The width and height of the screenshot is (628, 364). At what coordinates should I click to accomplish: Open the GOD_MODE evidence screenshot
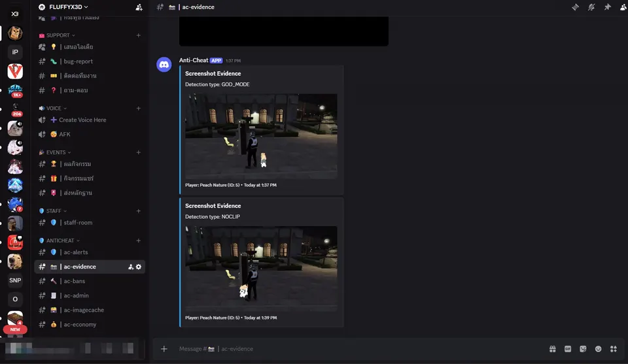(261, 137)
